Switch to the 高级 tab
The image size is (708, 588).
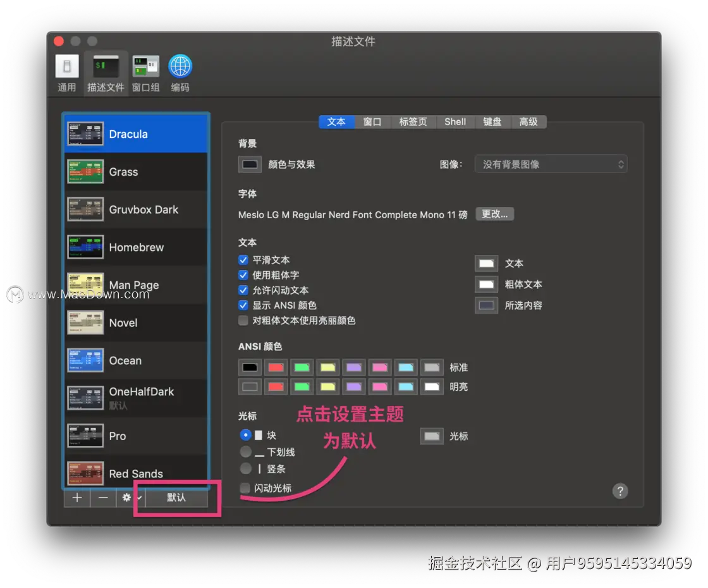point(528,121)
